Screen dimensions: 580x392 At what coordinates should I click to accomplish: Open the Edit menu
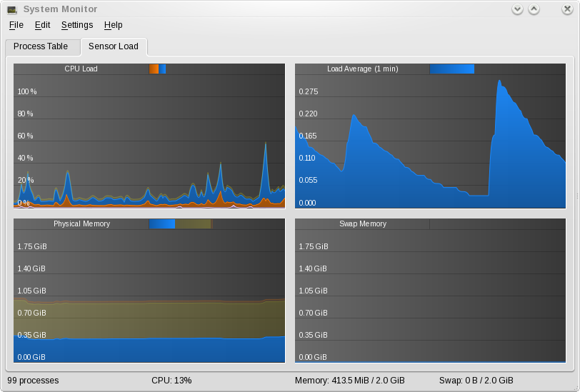[x=42, y=25]
